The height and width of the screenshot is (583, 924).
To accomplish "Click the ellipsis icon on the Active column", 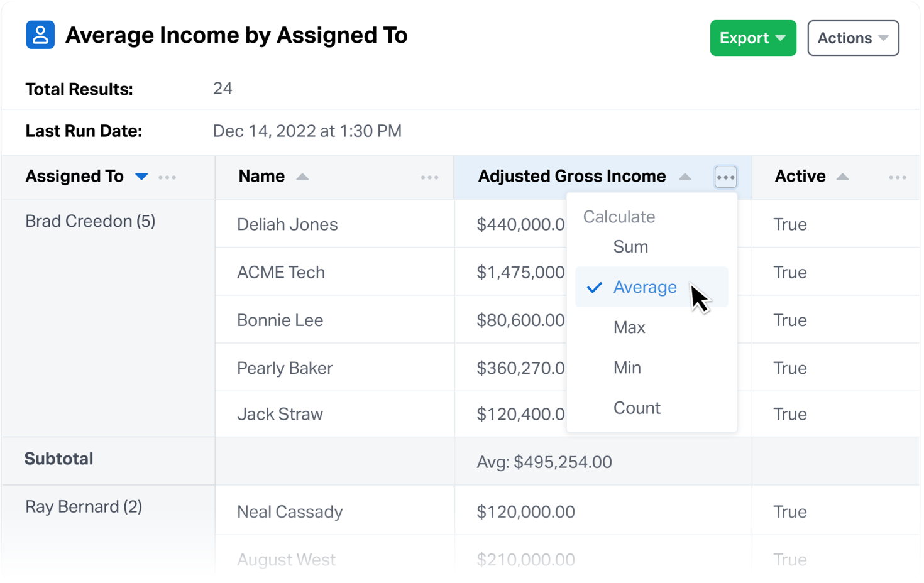I will pyautogui.click(x=897, y=177).
